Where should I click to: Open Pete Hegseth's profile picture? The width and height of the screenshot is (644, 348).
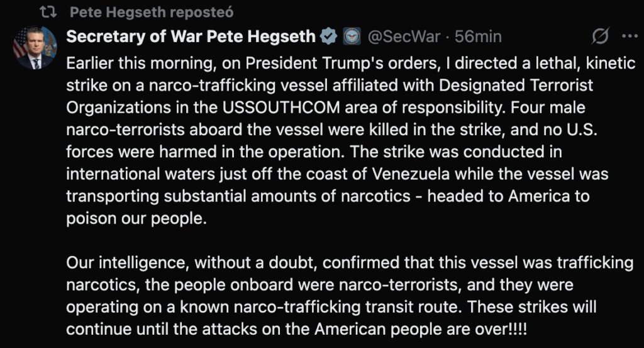click(x=35, y=48)
